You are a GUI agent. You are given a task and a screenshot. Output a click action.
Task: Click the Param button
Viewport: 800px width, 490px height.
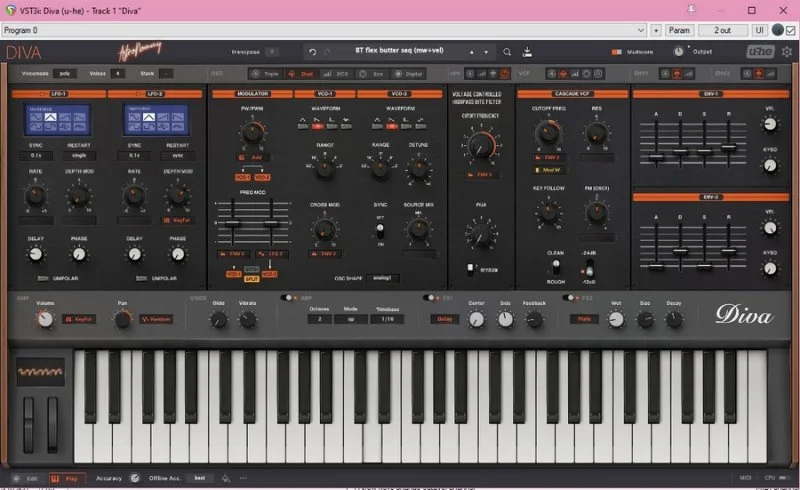pyautogui.click(x=679, y=30)
